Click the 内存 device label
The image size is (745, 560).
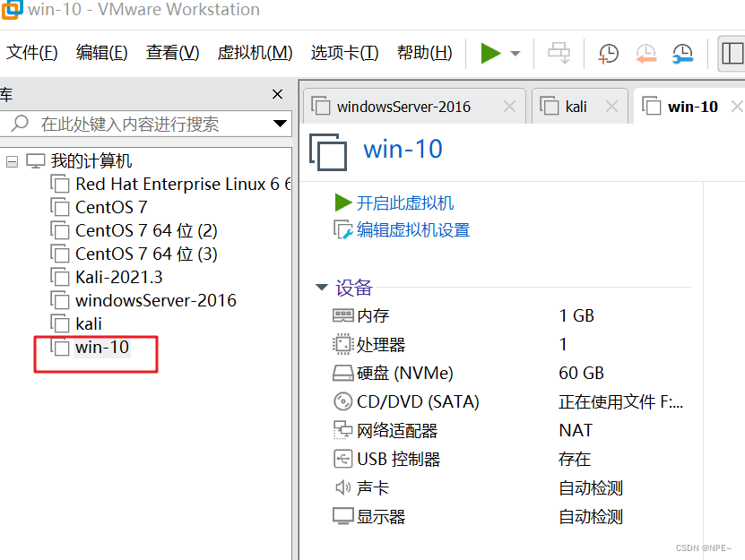(373, 316)
